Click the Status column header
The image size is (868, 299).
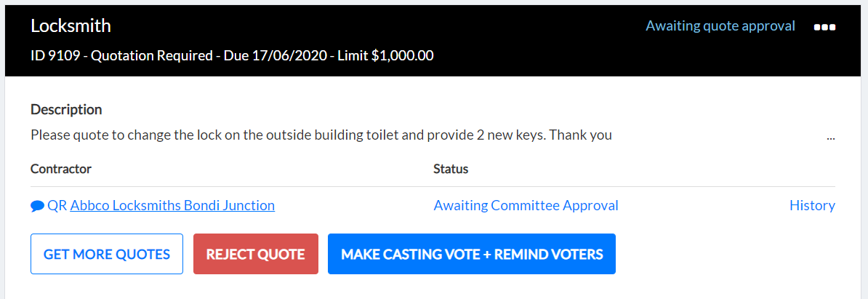click(451, 169)
